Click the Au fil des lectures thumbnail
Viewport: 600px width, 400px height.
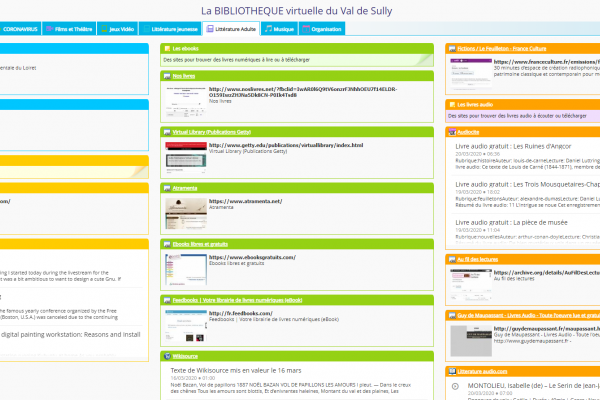tap(471, 285)
